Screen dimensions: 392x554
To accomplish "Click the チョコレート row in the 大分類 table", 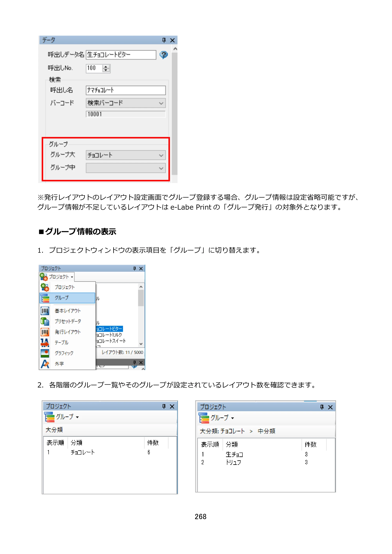I will (110, 452).
